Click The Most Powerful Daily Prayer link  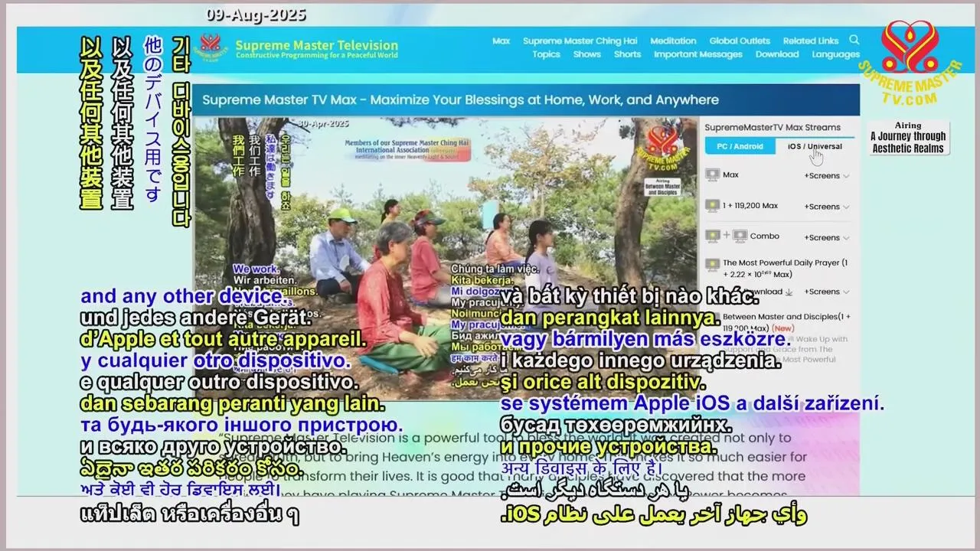tap(786, 269)
